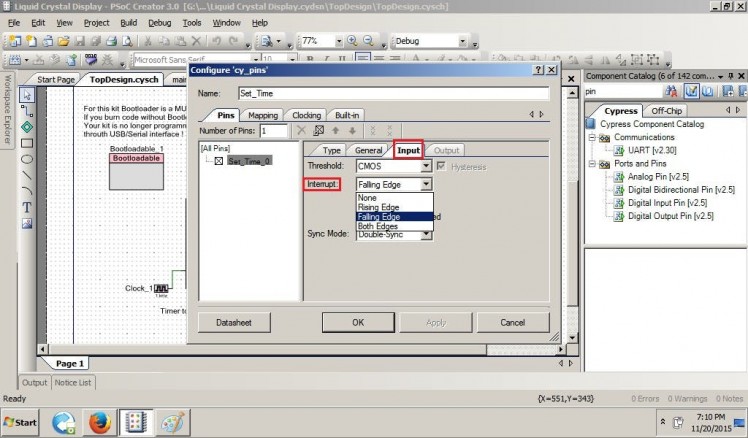Viewport: 748px width, 438px height.
Task: Toggle the Hysteresis checkbox
Action: pos(441,166)
